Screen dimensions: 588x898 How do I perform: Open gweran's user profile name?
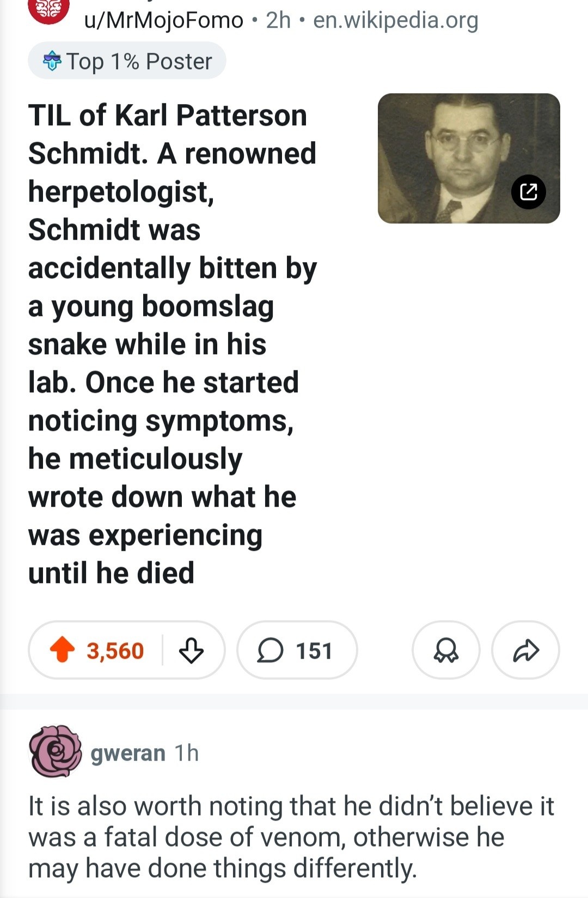tap(128, 753)
